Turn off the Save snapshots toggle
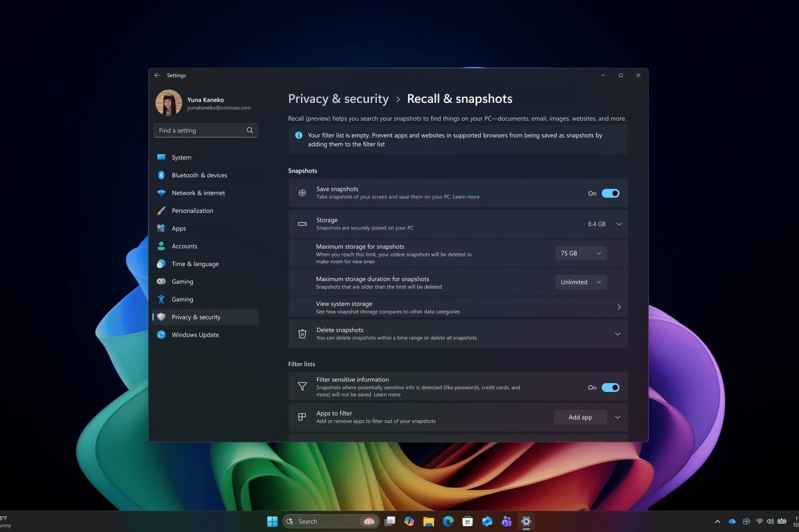This screenshot has width=799, height=532. click(610, 194)
